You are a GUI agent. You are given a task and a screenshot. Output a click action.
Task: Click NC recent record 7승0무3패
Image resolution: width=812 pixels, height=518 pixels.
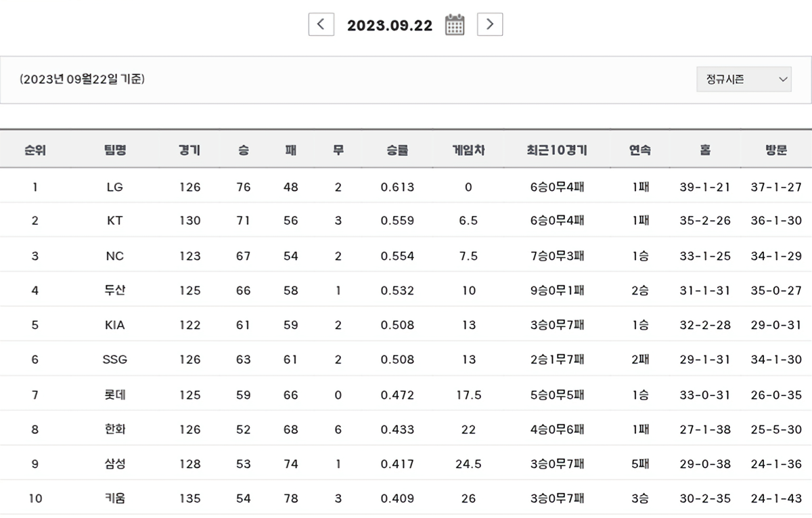558,256
